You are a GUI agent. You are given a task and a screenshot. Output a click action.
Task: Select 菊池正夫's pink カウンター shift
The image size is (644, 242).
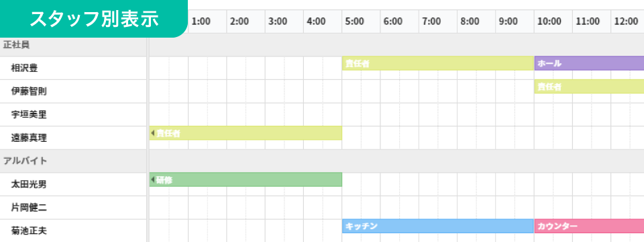point(589,226)
